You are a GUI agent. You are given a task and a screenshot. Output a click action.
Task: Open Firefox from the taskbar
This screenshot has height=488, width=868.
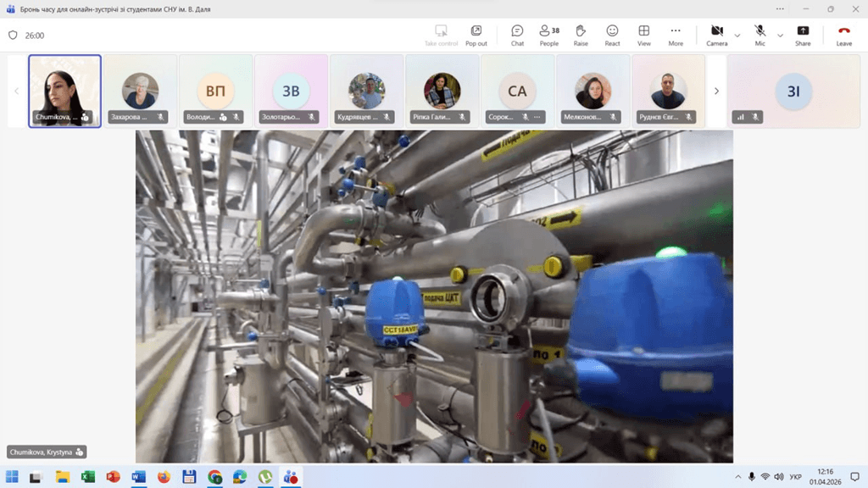tap(164, 477)
